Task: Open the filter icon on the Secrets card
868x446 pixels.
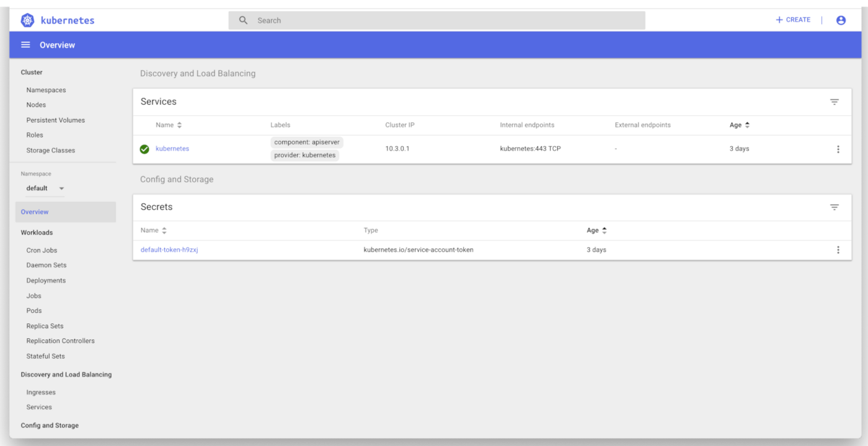Action: (835, 207)
